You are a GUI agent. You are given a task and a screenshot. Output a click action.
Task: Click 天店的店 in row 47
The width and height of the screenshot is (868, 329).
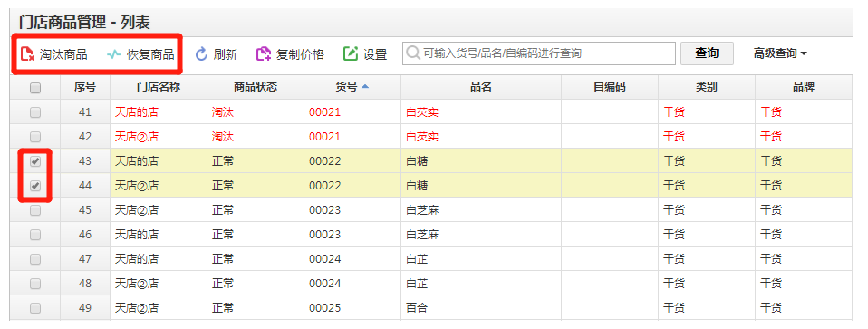pos(137,258)
